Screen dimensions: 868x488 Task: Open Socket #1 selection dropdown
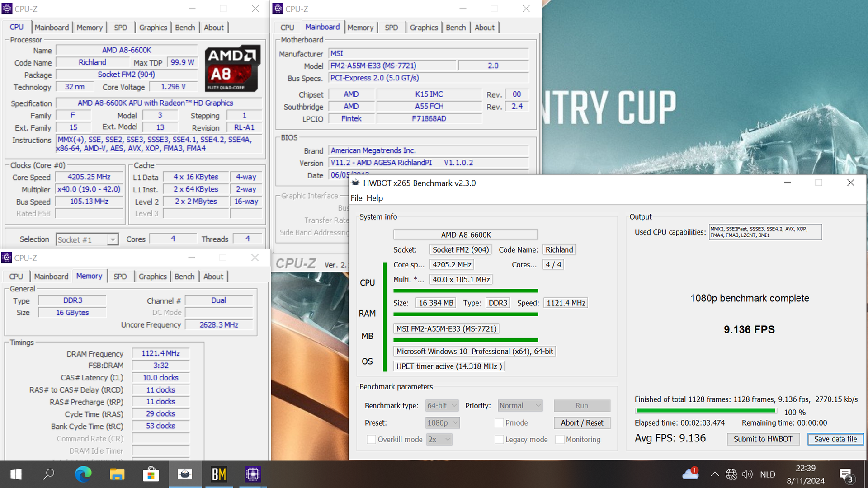pyautogui.click(x=87, y=239)
